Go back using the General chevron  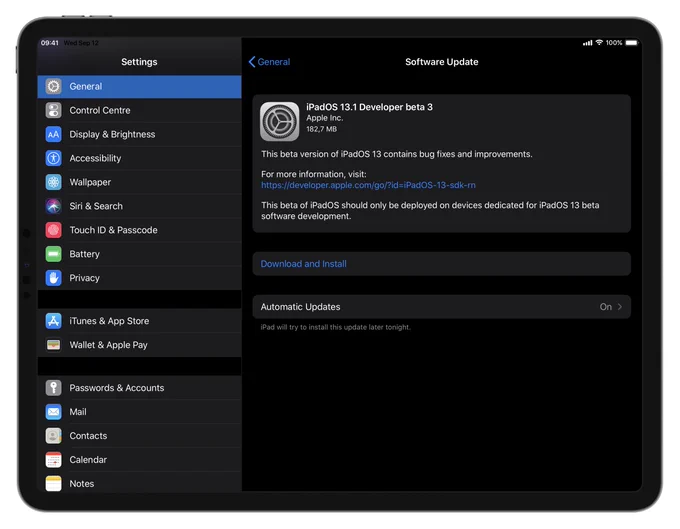(x=252, y=62)
